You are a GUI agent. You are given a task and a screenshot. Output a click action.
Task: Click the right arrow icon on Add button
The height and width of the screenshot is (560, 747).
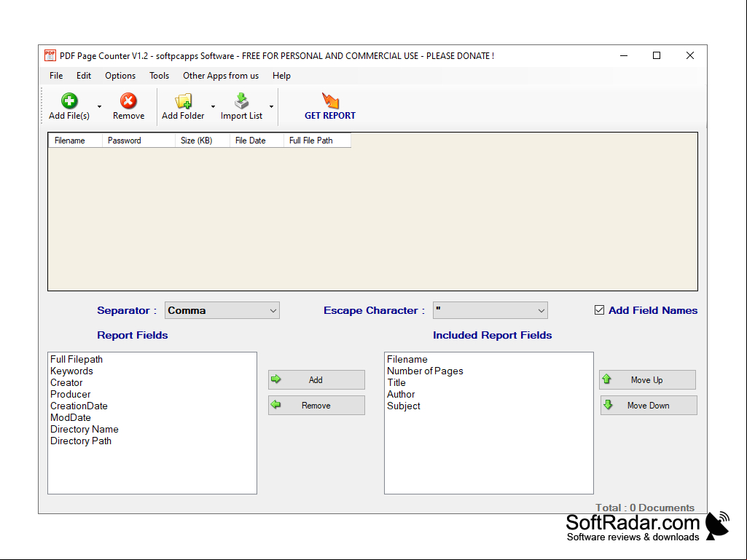coord(275,379)
